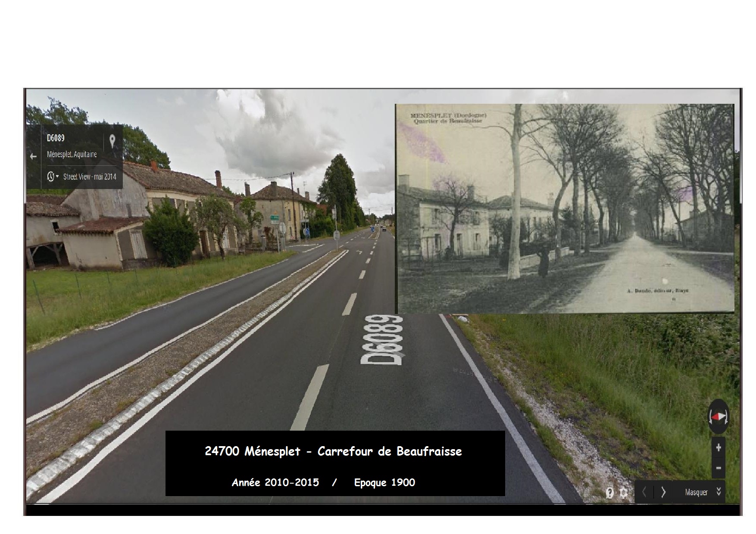
Task: Click the old Beaufraisse postcard image
Action: click(565, 208)
